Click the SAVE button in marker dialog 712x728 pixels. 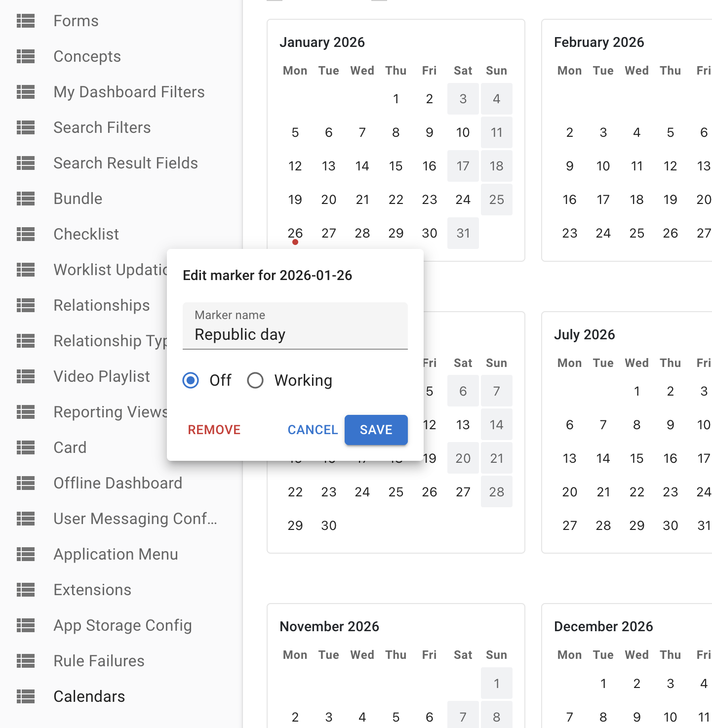tap(376, 430)
